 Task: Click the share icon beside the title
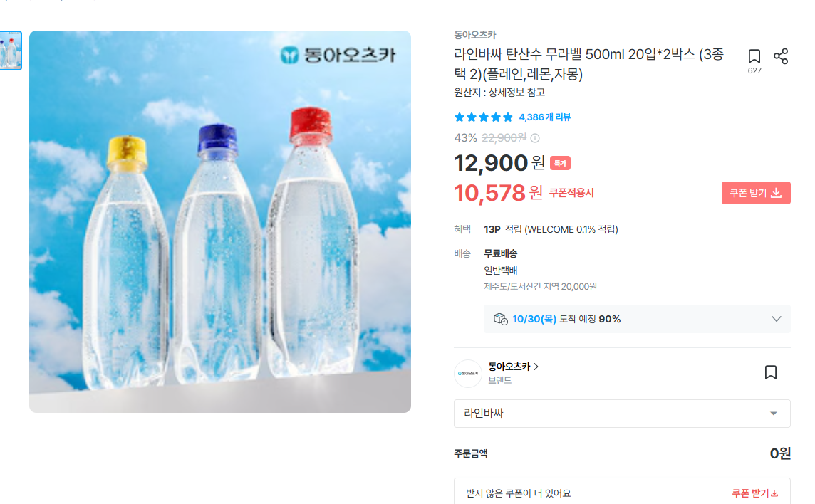point(781,57)
